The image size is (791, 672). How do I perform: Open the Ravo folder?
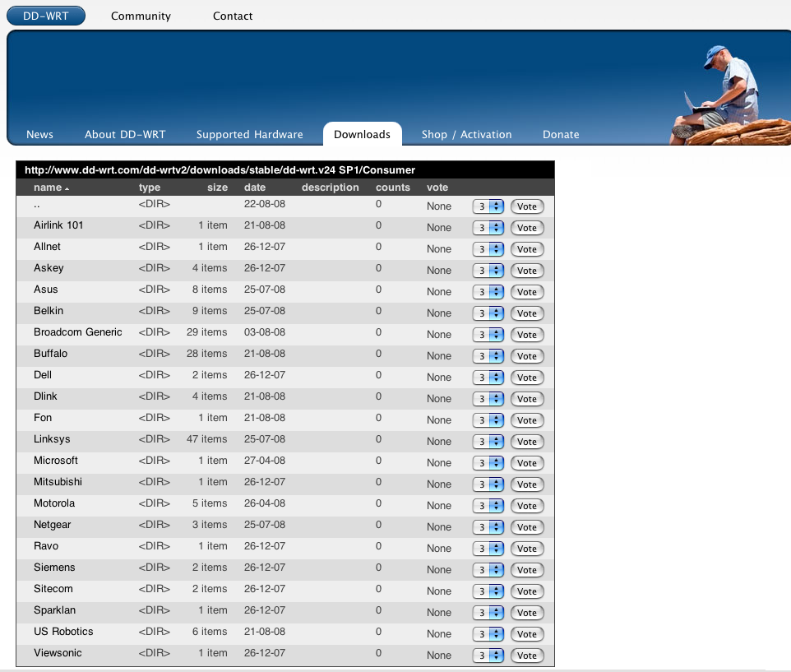(46, 546)
